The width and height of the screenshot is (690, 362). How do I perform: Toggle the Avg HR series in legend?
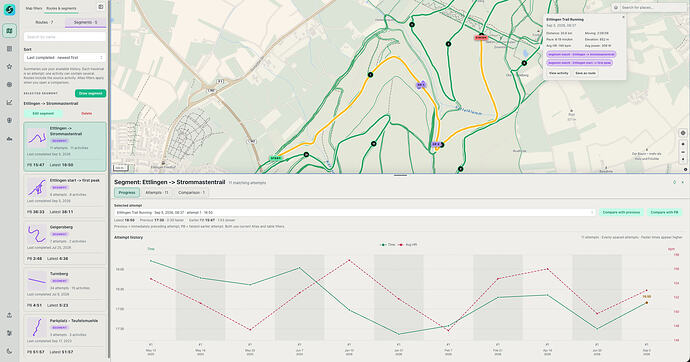[x=407, y=245]
